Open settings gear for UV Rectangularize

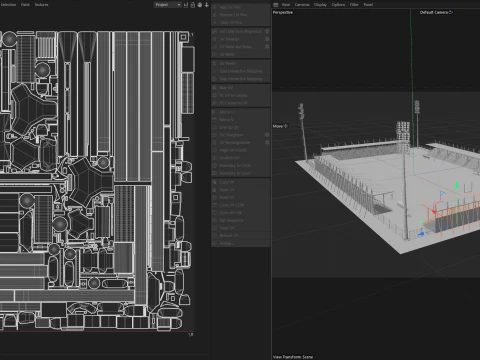coord(267,142)
